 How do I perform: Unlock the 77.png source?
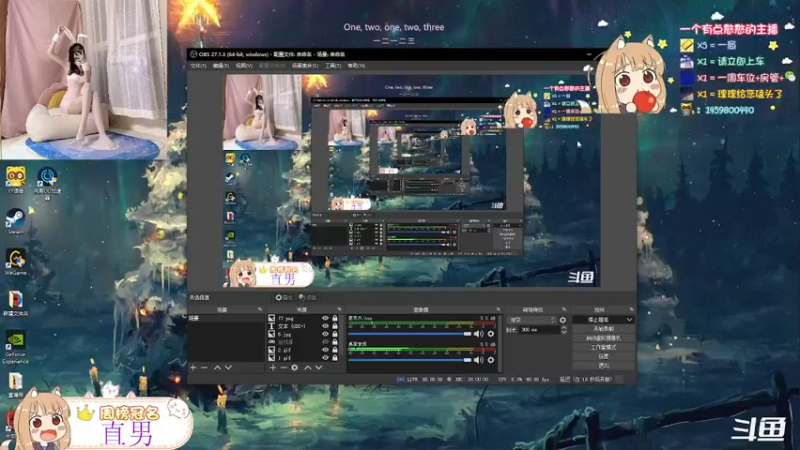click(x=335, y=318)
